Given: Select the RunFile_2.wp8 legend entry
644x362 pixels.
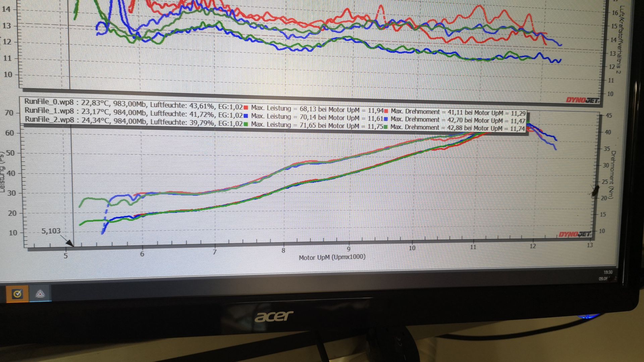Looking at the screenshot, I should pyautogui.click(x=49, y=119).
